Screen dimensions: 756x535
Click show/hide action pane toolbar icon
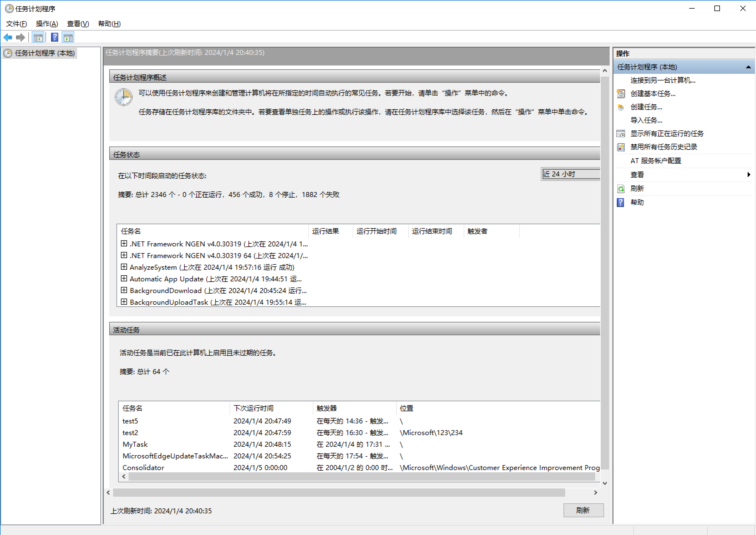point(68,37)
